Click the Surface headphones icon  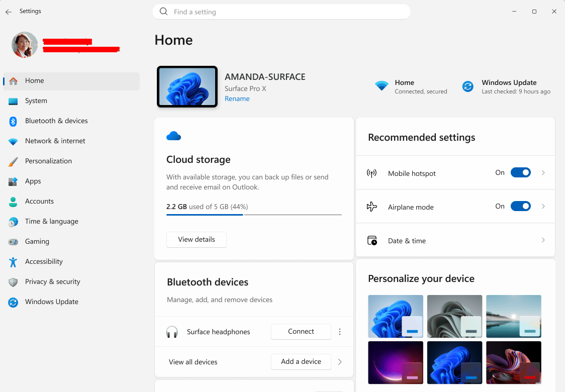point(172,332)
